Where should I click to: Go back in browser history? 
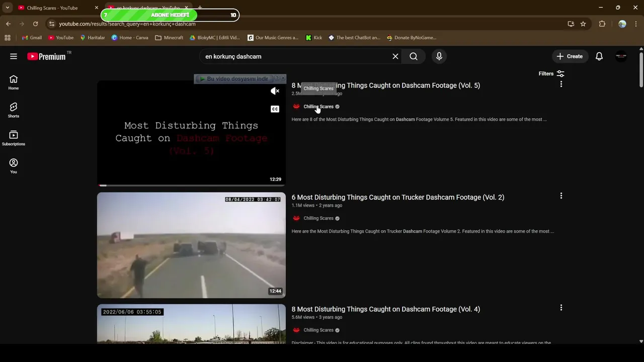8,24
